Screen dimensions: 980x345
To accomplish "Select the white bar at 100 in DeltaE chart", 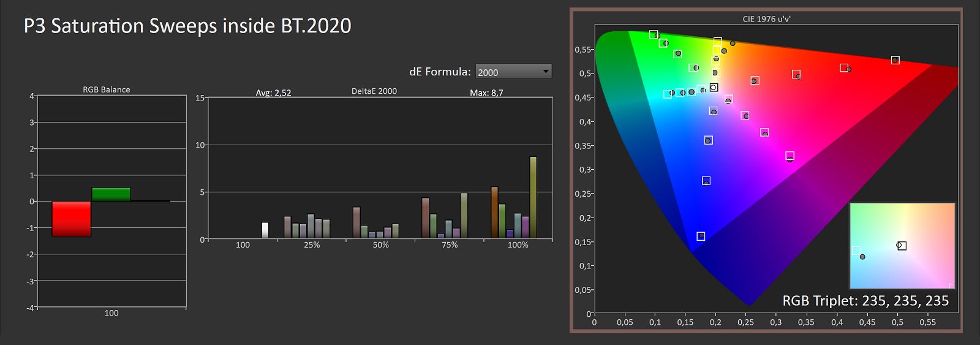I will 265,230.
